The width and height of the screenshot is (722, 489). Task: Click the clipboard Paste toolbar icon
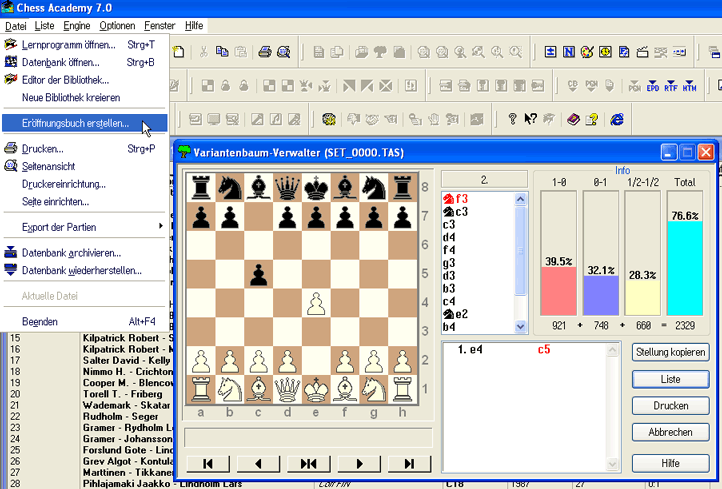[x=241, y=52]
